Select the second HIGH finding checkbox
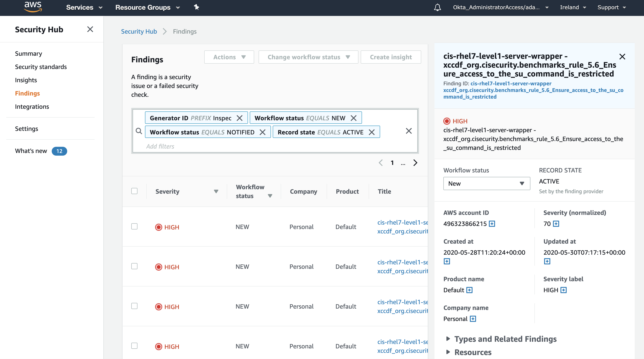Viewport: 644px width, 359px height. coord(134,266)
